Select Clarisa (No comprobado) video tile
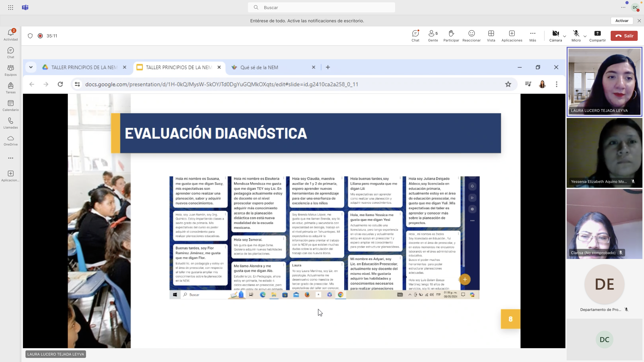Image resolution: width=644 pixels, height=362 pixels. click(604, 224)
